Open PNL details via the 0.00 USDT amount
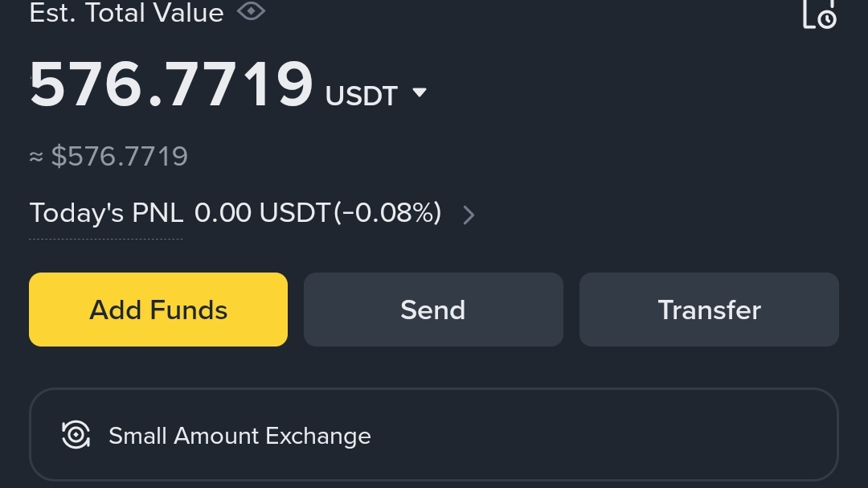The height and width of the screenshot is (488, 868). coord(262,213)
